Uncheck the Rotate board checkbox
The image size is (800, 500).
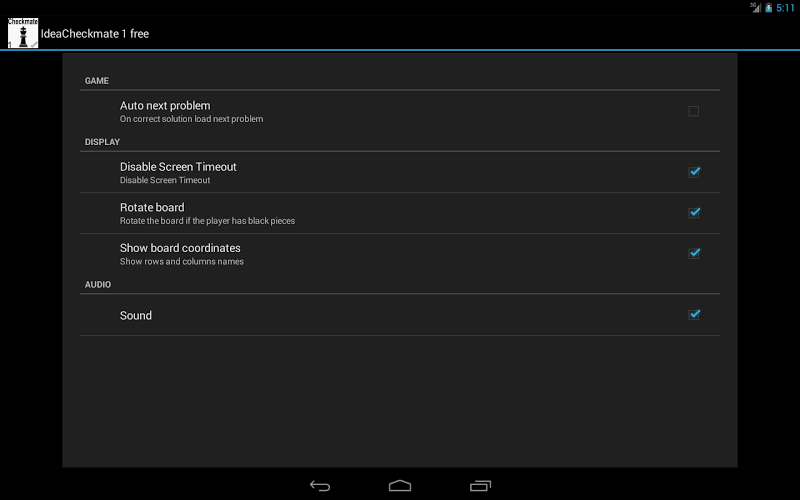coord(694,213)
